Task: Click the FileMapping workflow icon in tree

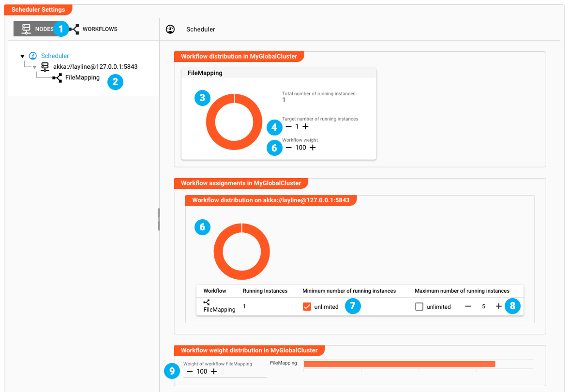Action: [x=57, y=77]
